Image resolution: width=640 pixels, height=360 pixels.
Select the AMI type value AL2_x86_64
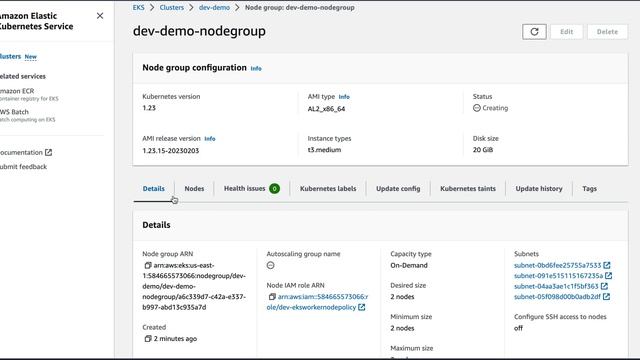coord(326,109)
